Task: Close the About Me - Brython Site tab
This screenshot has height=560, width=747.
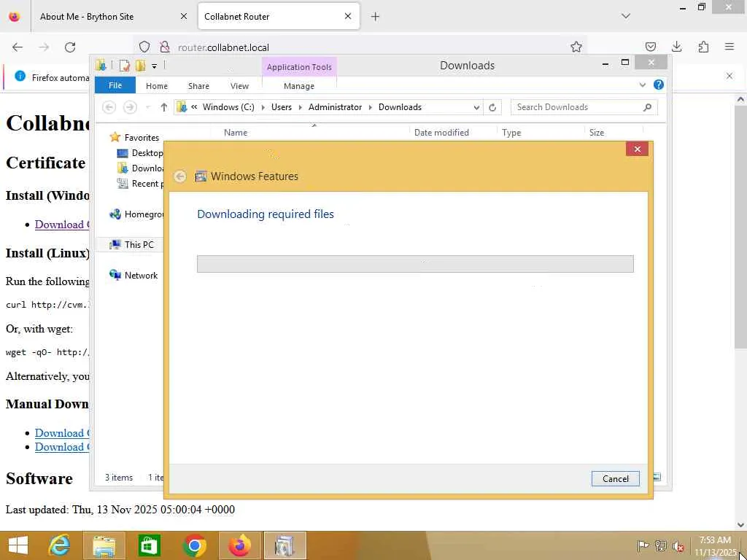Action: tap(183, 16)
